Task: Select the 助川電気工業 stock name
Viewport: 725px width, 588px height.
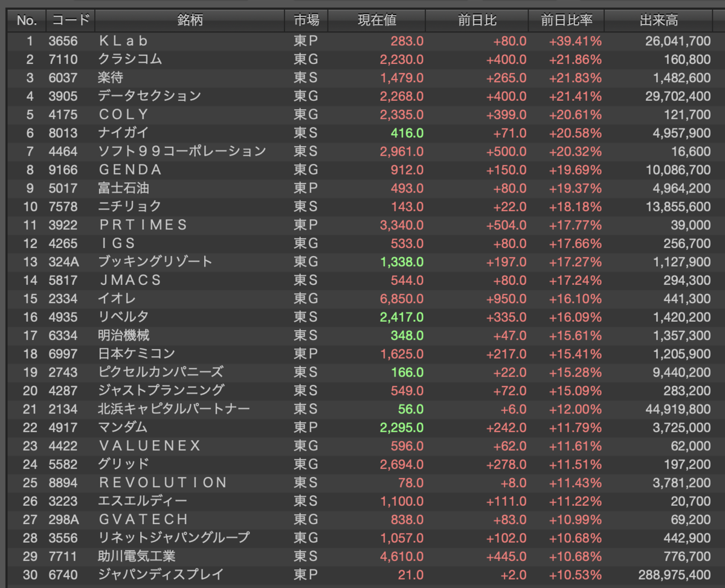Action: [137, 557]
